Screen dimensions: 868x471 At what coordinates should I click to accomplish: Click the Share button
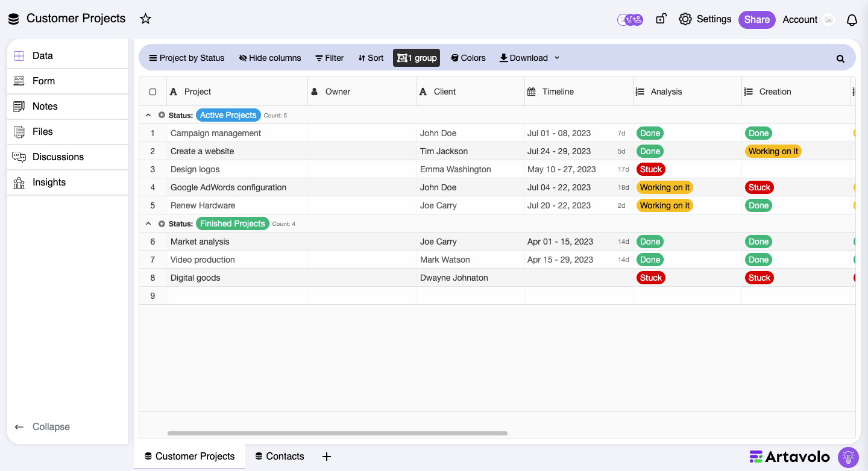pos(756,19)
